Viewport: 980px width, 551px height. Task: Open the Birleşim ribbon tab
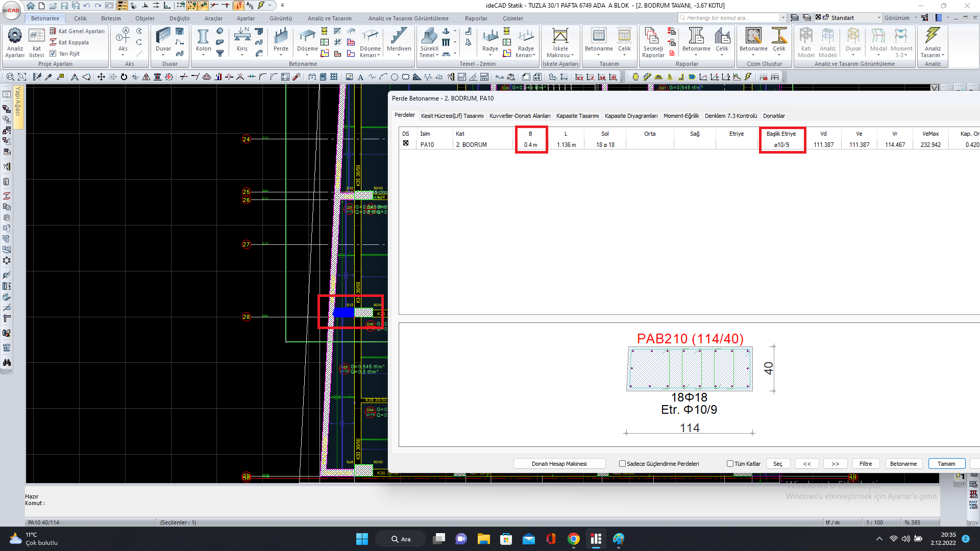click(x=111, y=18)
